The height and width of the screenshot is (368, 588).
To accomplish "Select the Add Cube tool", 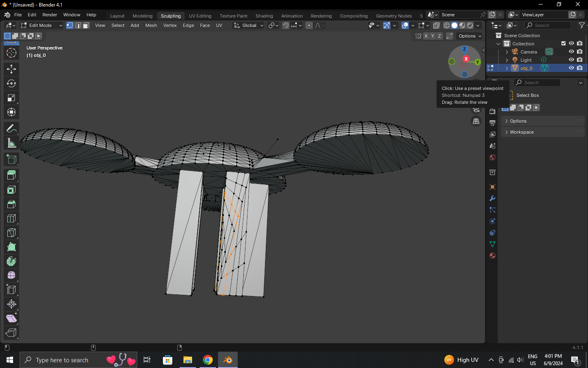I will [11, 159].
